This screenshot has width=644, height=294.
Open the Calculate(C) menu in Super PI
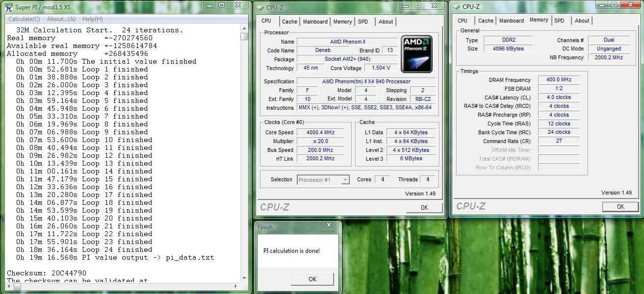(25, 19)
